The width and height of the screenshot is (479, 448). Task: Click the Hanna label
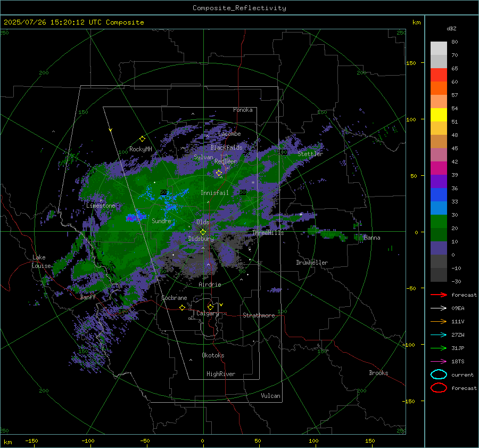[x=372, y=238]
